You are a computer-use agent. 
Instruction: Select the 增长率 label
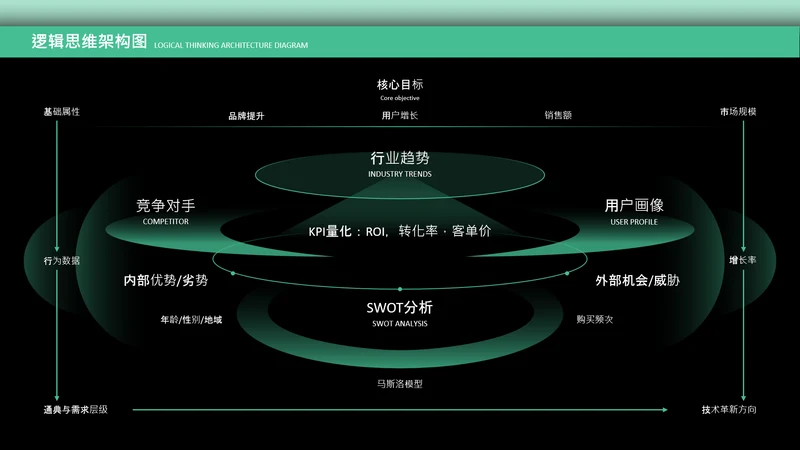coord(743,260)
